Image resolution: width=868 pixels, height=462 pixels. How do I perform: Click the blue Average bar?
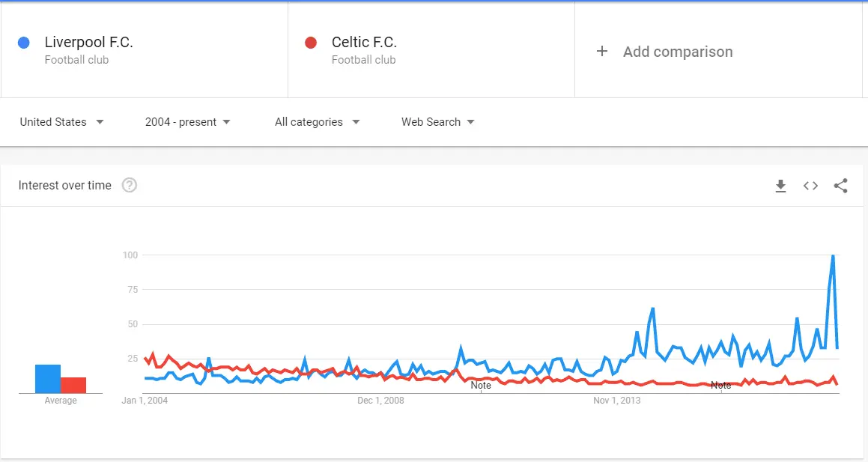point(48,378)
